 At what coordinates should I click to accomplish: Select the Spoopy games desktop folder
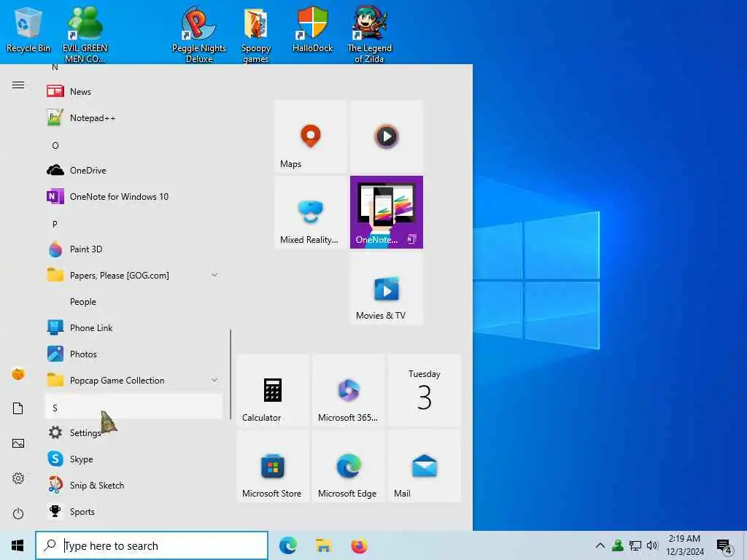point(256,35)
